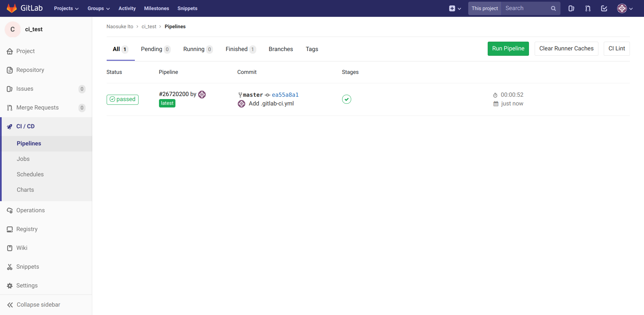The image size is (644, 315).
Task: Open Pipelines in CI / CD submenu
Action: (29, 144)
